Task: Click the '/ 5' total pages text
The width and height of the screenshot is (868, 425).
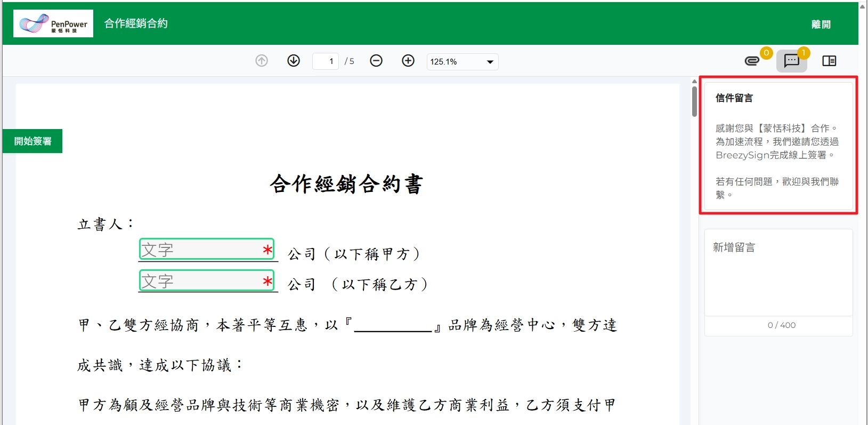Action: click(350, 61)
